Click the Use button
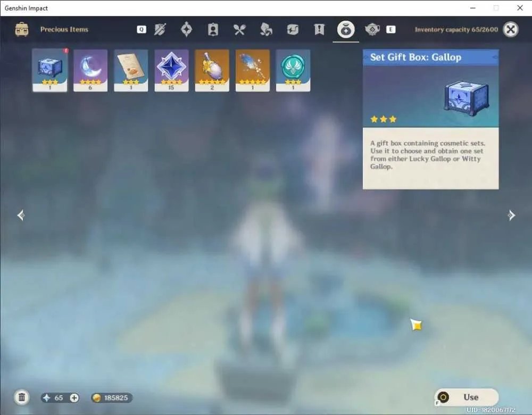The height and width of the screenshot is (415, 532). [x=467, y=397]
